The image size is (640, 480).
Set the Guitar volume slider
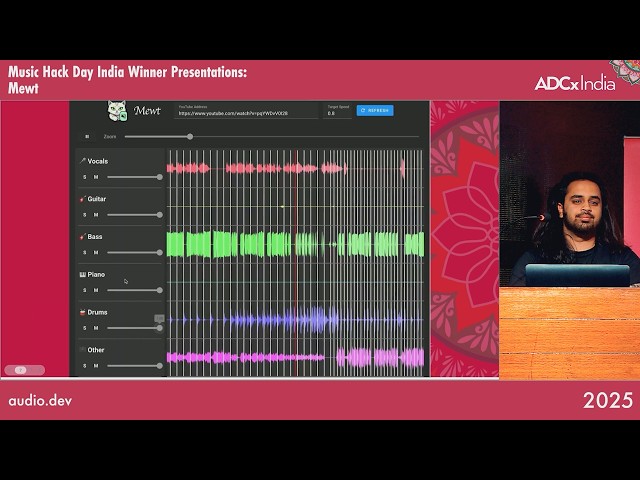135,215
